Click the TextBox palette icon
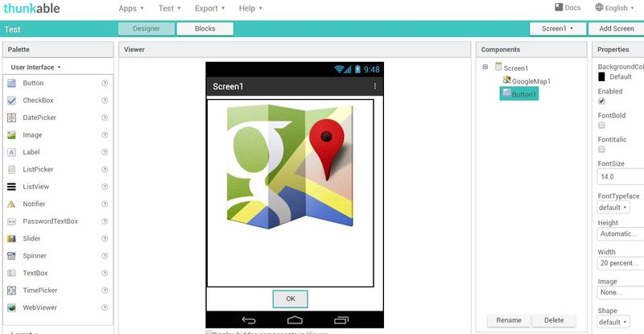The height and width of the screenshot is (334, 644). [x=11, y=273]
